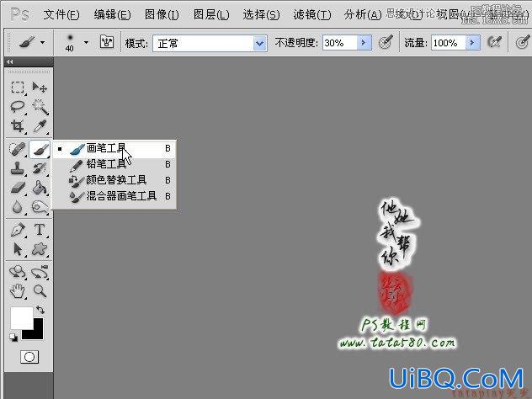Swap foreground and background colors

(x=40, y=310)
